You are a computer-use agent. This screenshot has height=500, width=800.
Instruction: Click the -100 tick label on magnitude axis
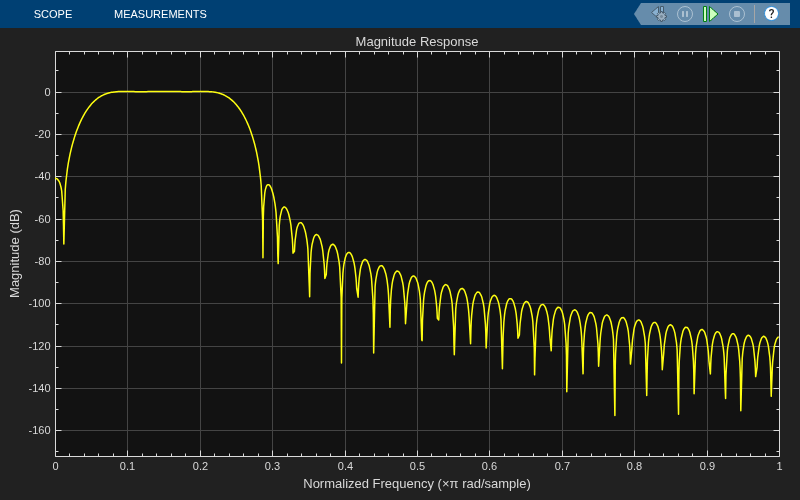(40, 304)
